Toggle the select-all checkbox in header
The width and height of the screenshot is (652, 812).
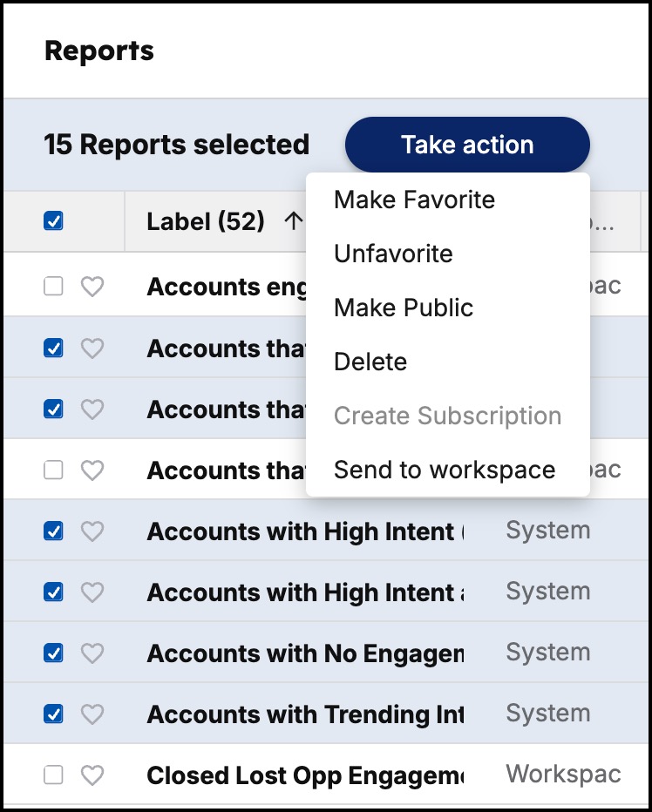(53, 221)
